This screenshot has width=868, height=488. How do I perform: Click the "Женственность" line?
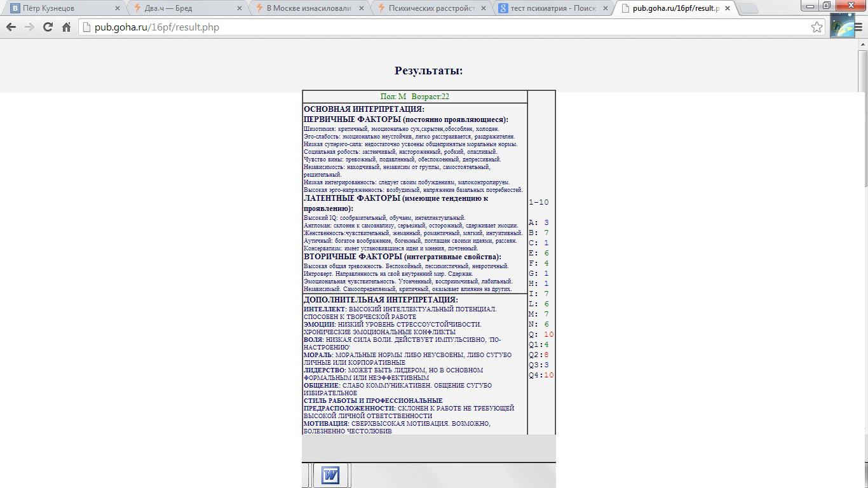coord(413,233)
